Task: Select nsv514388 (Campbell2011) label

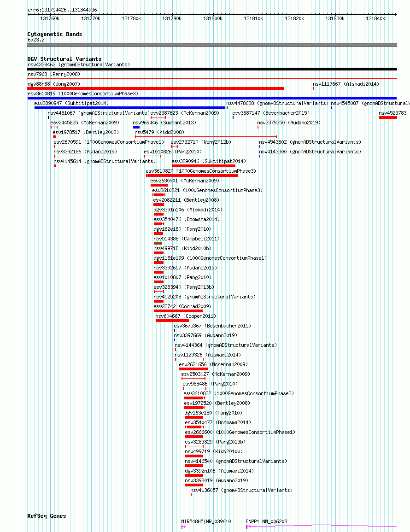Action: [187, 239]
